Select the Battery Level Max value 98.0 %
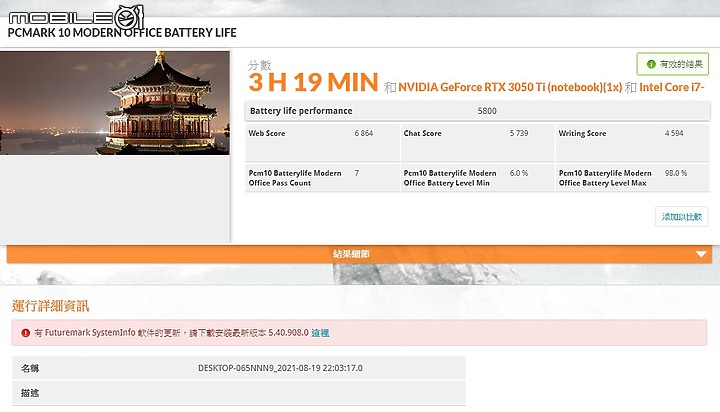The width and height of the screenshot is (720, 412). click(676, 173)
